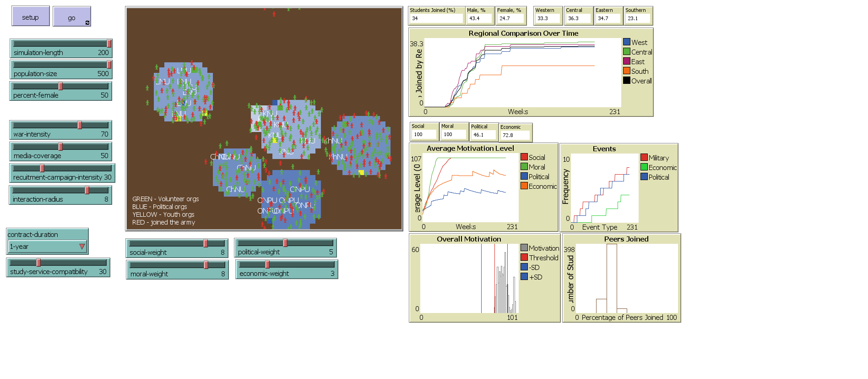Click the setup button
The width and height of the screenshot is (868, 379).
(30, 17)
